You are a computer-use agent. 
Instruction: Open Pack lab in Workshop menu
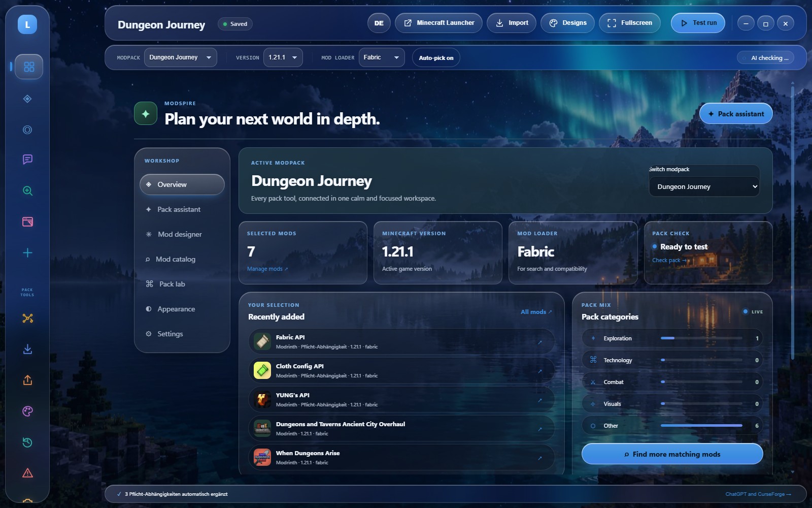pos(182,284)
